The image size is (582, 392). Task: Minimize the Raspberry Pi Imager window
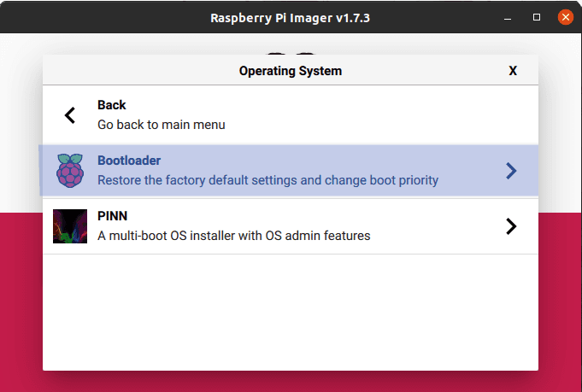(x=511, y=17)
